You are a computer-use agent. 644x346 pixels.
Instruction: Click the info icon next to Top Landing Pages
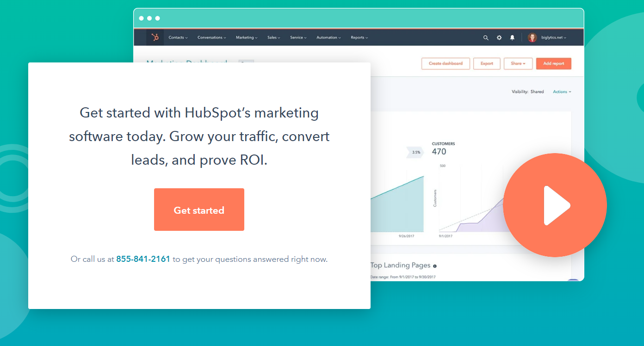pyautogui.click(x=434, y=265)
